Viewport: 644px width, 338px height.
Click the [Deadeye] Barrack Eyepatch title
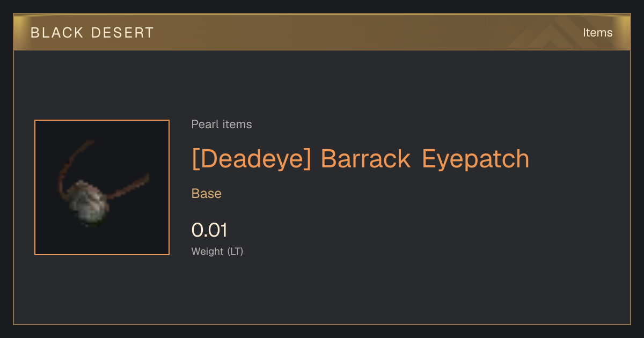pyautogui.click(x=361, y=159)
